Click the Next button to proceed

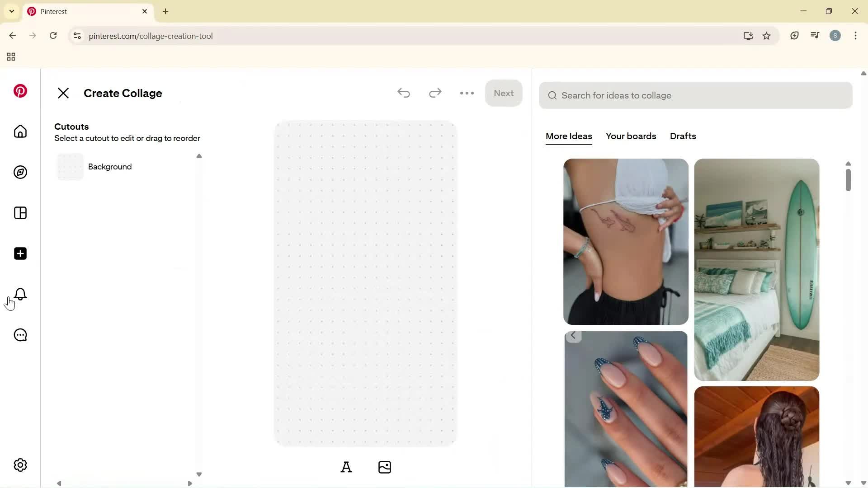point(504,93)
